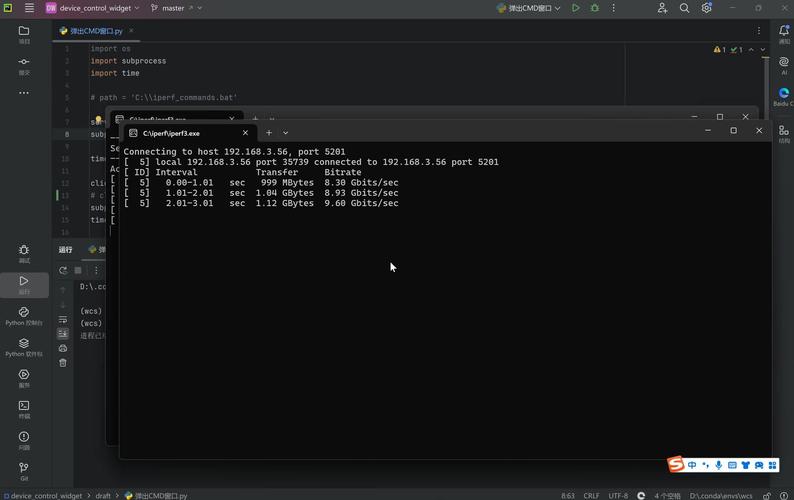This screenshot has height=500, width=794.
Task: Toggle soft-wrap in the Run panel
Action: click(x=63, y=319)
